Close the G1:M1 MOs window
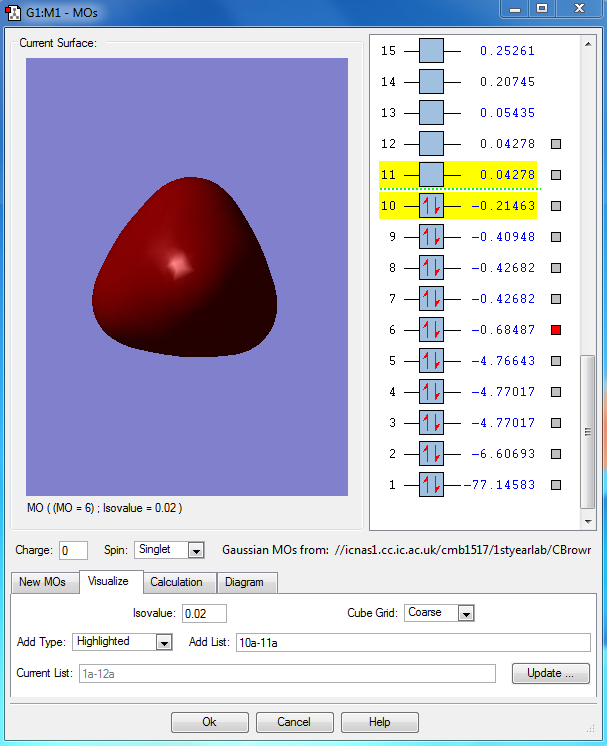The height and width of the screenshot is (746, 607). point(578,9)
